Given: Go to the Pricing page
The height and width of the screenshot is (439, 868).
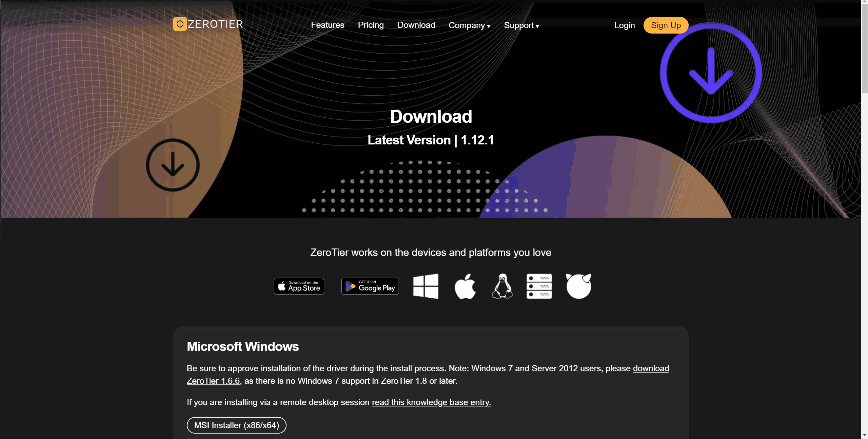Looking at the screenshot, I should (371, 25).
